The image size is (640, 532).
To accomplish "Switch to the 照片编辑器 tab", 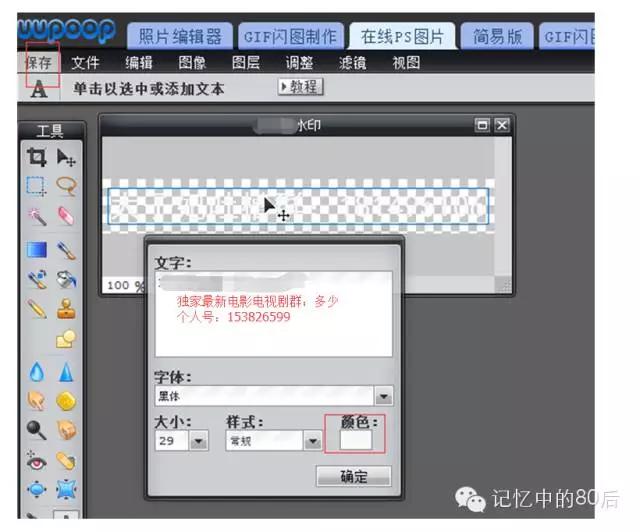I will pyautogui.click(x=180, y=36).
